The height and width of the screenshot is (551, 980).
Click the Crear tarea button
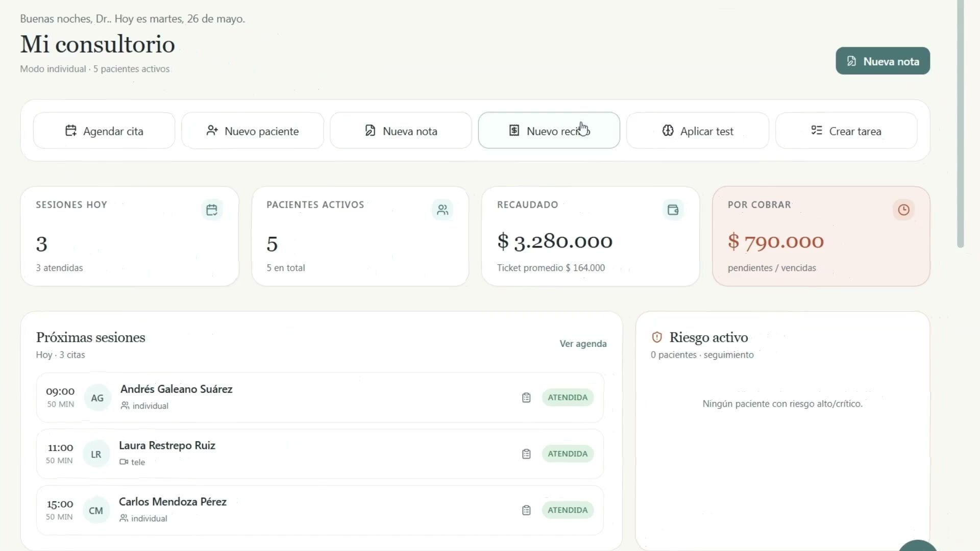pyautogui.click(x=846, y=131)
